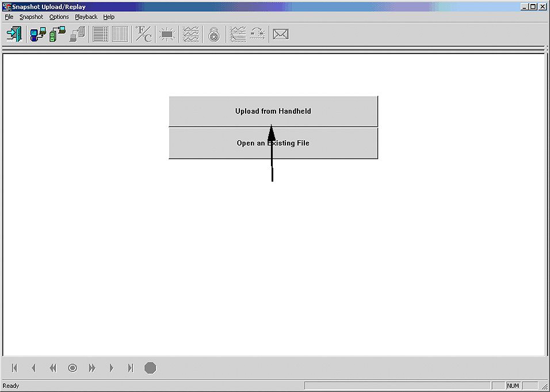
Task: Click the single-column list view icon
Action: pyautogui.click(x=100, y=34)
